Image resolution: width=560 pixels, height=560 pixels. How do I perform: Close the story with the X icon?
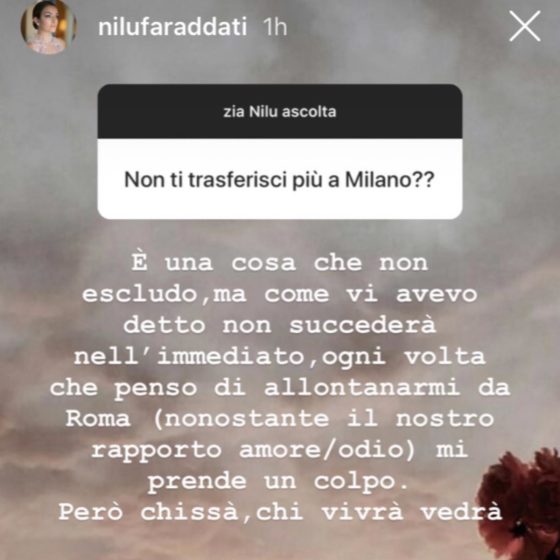pyautogui.click(x=524, y=26)
